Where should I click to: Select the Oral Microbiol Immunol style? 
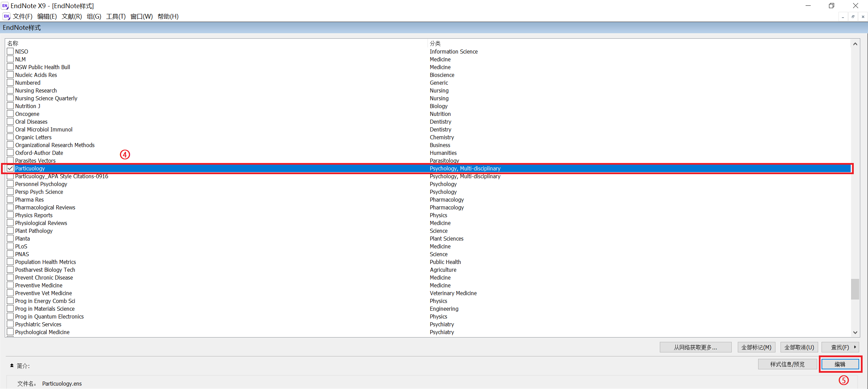coord(44,129)
